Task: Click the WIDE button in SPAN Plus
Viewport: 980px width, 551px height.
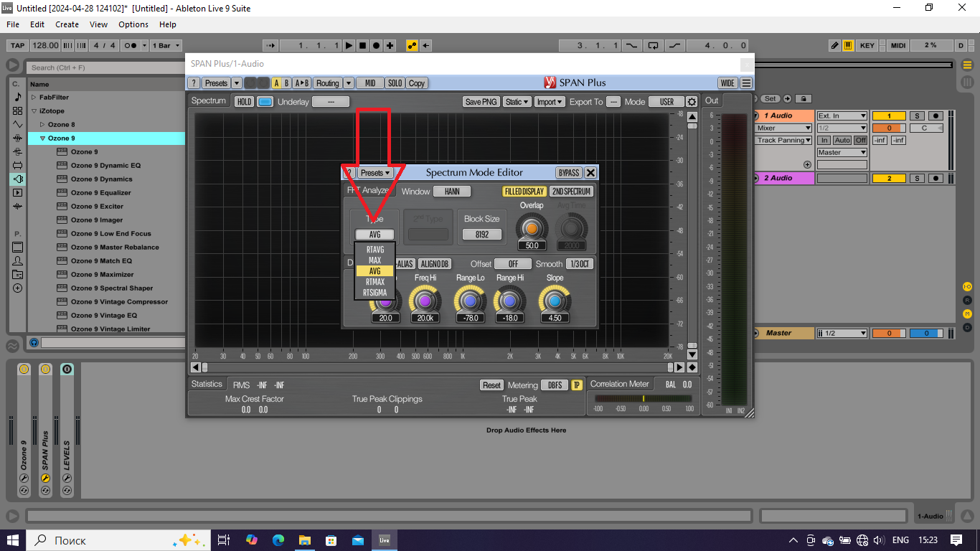Action: tap(727, 83)
